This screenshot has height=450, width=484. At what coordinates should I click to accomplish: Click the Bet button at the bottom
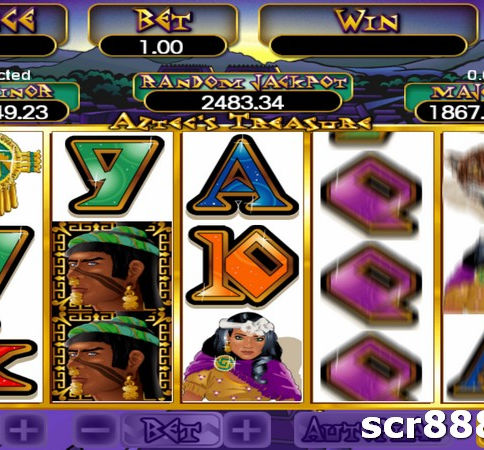[171, 430]
